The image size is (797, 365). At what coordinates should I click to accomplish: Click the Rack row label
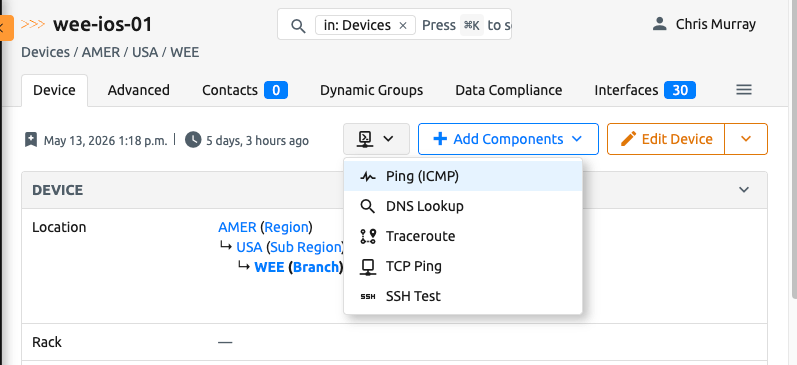(47, 342)
